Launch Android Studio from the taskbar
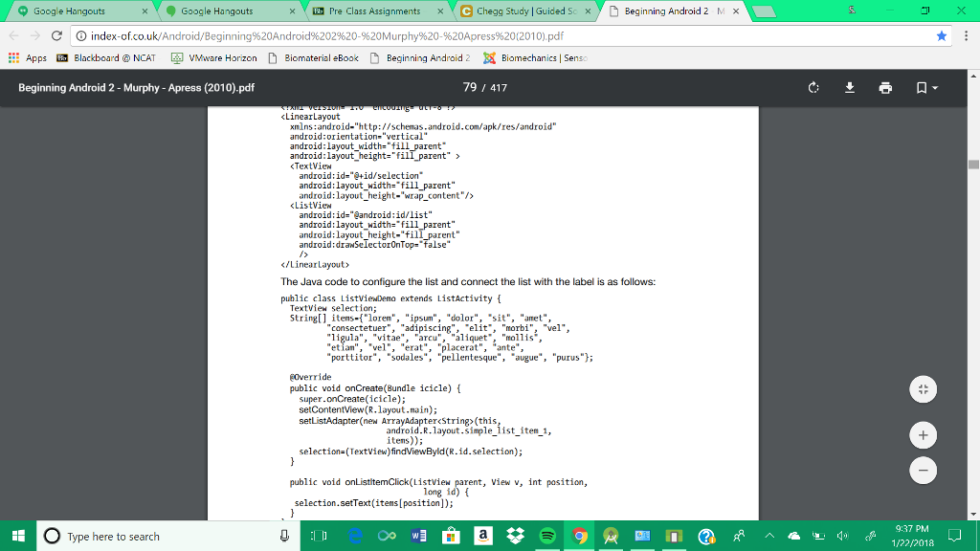Image resolution: width=980 pixels, height=551 pixels. pos(611,536)
